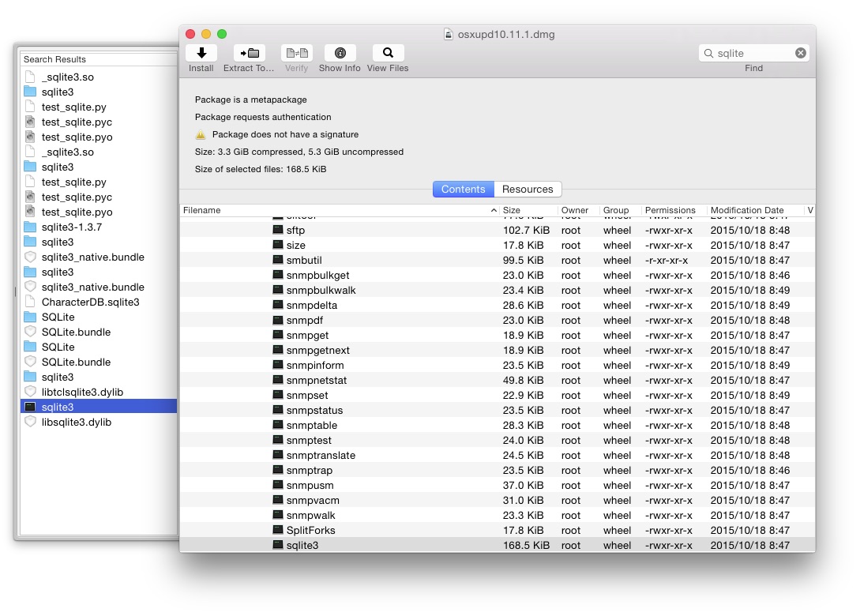860x616 pixels.
Task: Select libtclsqlite3.dylib in Search Results
Action: 82,393
